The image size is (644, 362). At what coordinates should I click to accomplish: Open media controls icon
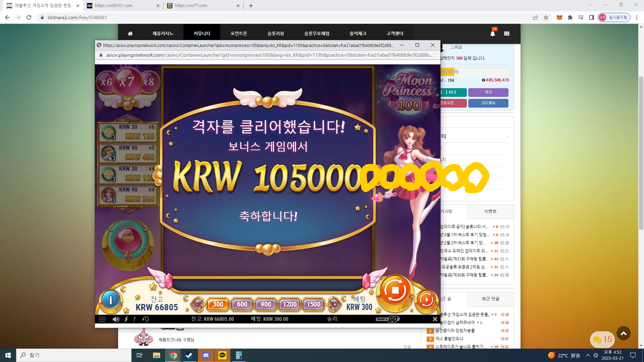click(x=581, y=17)
